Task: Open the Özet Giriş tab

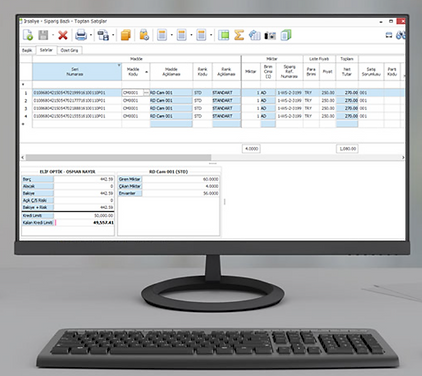Action: point(70,50)
